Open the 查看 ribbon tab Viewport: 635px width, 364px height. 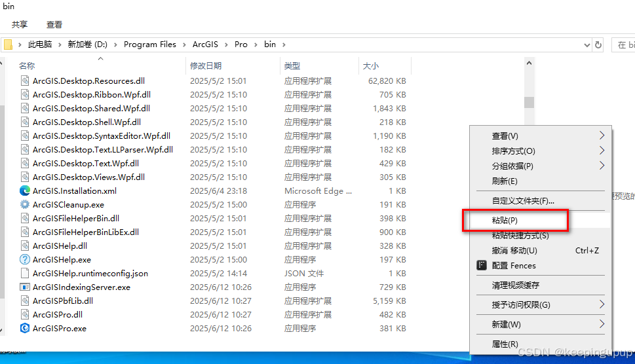[x=54, y=25]
